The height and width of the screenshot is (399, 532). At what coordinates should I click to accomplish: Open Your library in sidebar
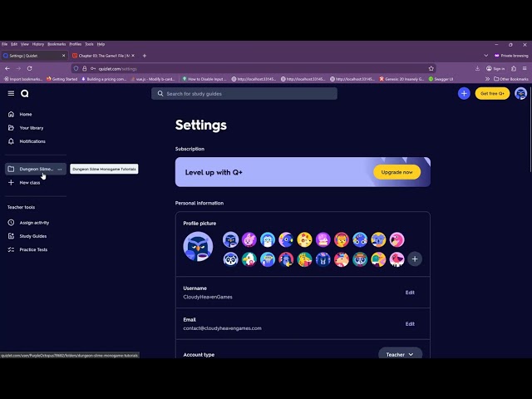[x=31, y=128]
